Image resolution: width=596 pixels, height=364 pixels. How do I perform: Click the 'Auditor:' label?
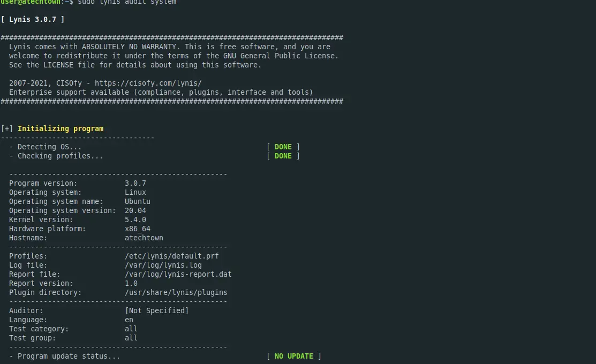point(26,311)
